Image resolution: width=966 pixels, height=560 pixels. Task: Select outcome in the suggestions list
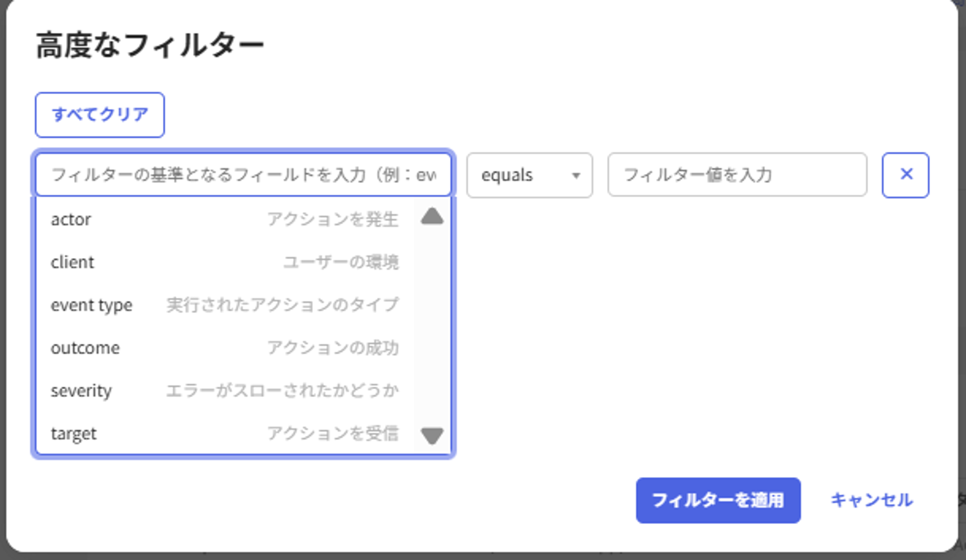coord(85,348)
